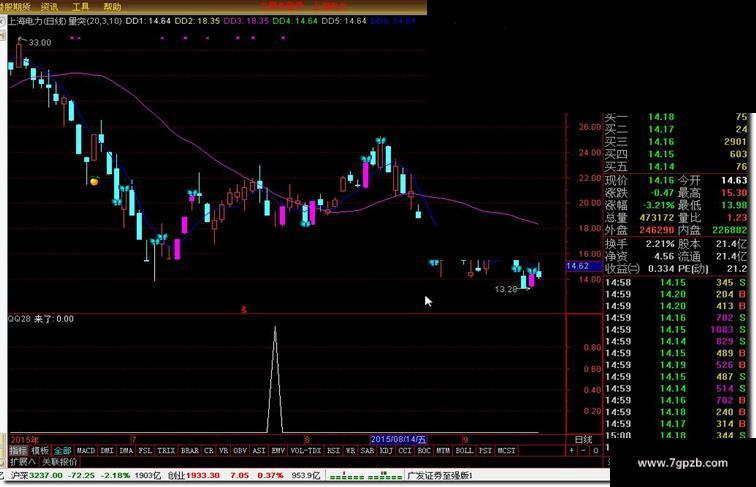Switch to the VOL-TDX indicator

pyautogui.click(x=306, y=450)
